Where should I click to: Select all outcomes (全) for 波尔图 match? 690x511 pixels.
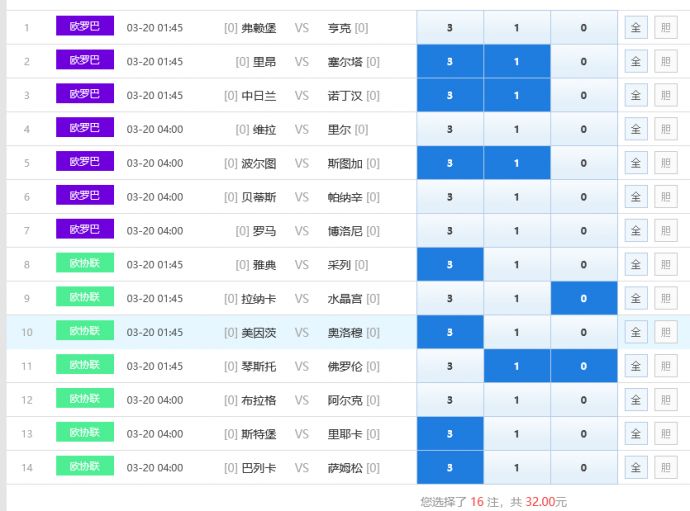[x=635, y=163]
